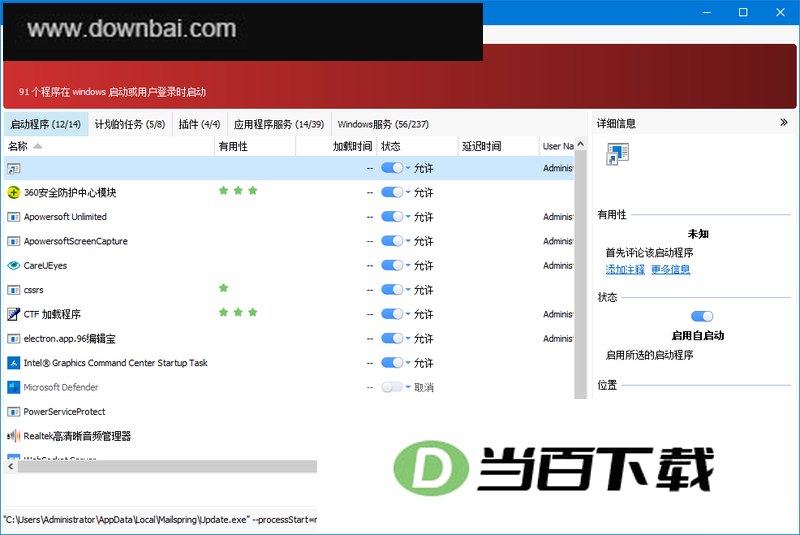Select the Realtek高清晰音频管理器 row text
This screenshot has height=535, width=800.
pyautogui.click(x=77, y=436)
